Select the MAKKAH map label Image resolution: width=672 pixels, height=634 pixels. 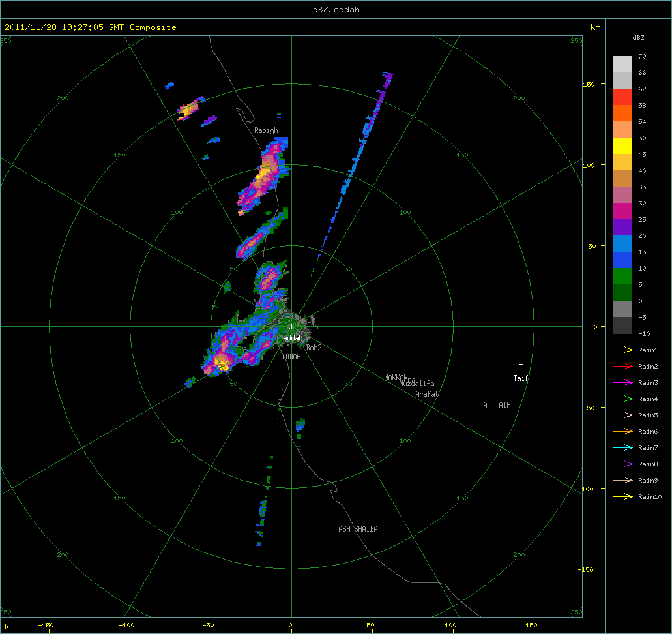(396, 378)
